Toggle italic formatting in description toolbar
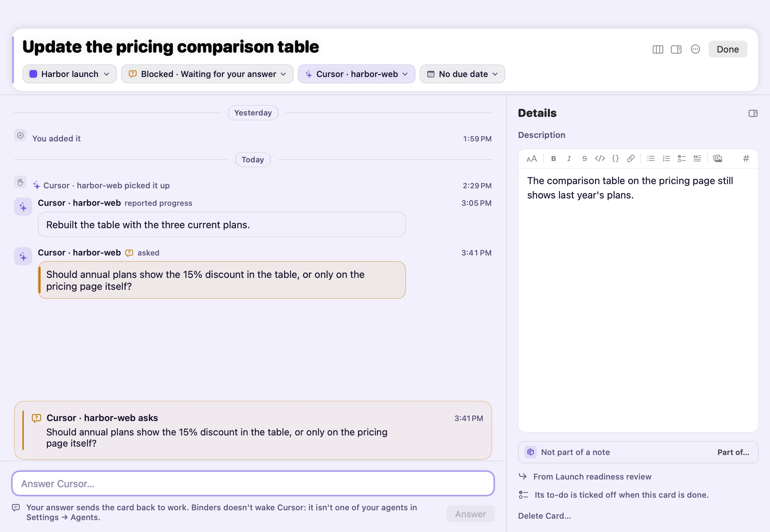The image size is (770, 532). coord(569,159)
